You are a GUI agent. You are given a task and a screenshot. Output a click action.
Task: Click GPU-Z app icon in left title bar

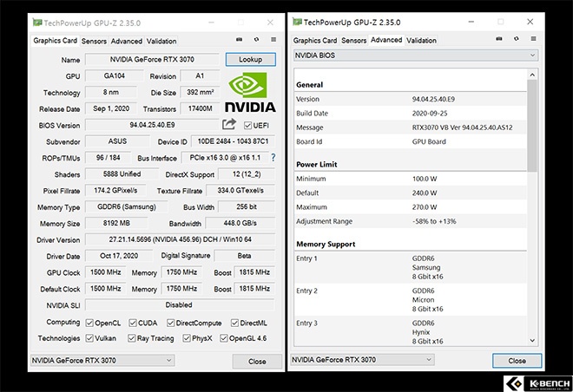coord(37,23)
